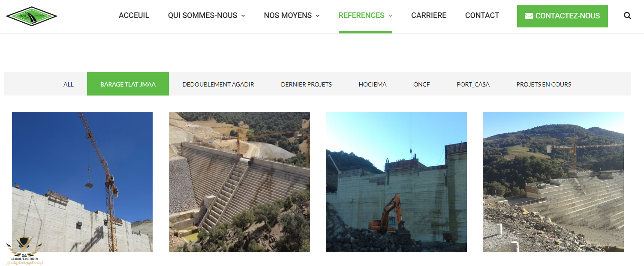Screen dimensions: 644x266
Task: Expand the NOS MOYENS dropdown menu
Action: [292, 15]
